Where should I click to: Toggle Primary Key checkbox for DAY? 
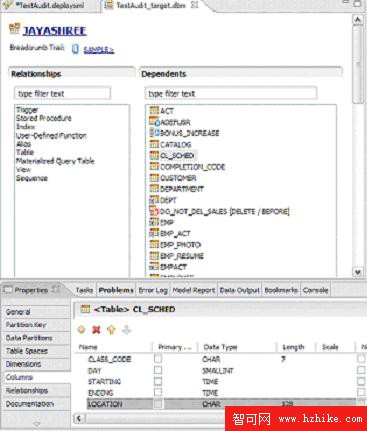coord(158,370)
